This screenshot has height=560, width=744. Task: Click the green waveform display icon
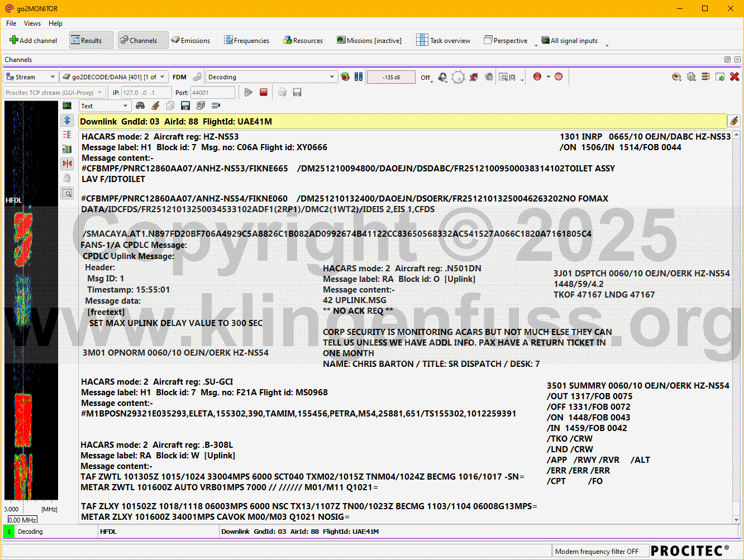pos(67,106)
